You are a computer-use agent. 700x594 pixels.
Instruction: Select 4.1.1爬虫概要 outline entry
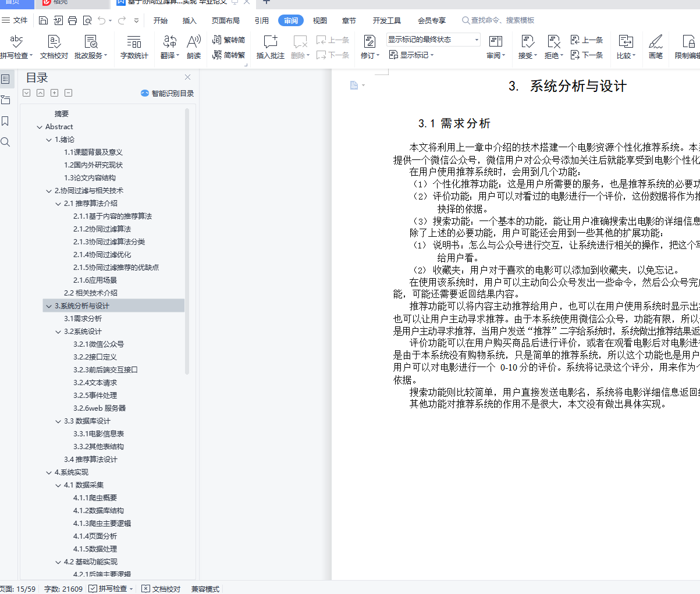(x=95, y=498)
